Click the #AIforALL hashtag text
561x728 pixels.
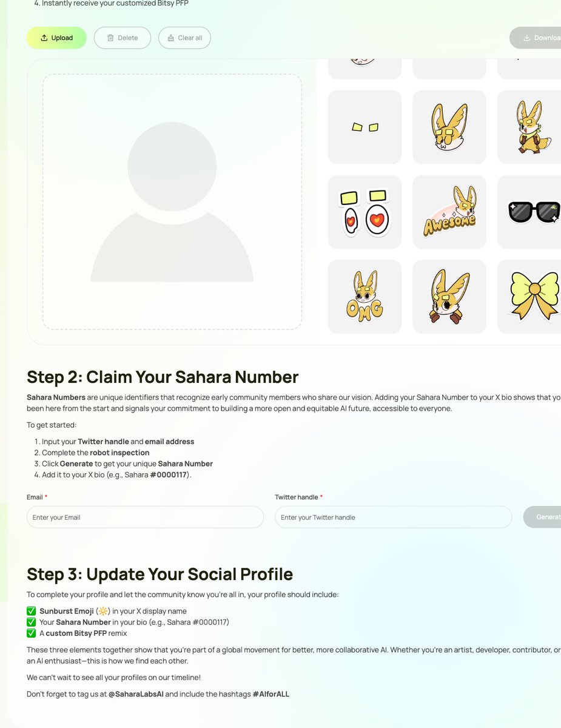pyautogui.click(x=271, y=694)
